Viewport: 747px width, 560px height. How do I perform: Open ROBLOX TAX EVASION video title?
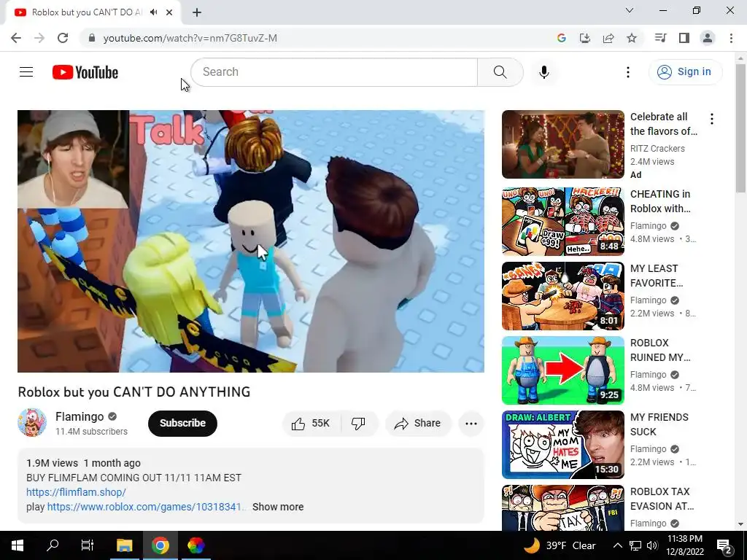coord(662,499)
